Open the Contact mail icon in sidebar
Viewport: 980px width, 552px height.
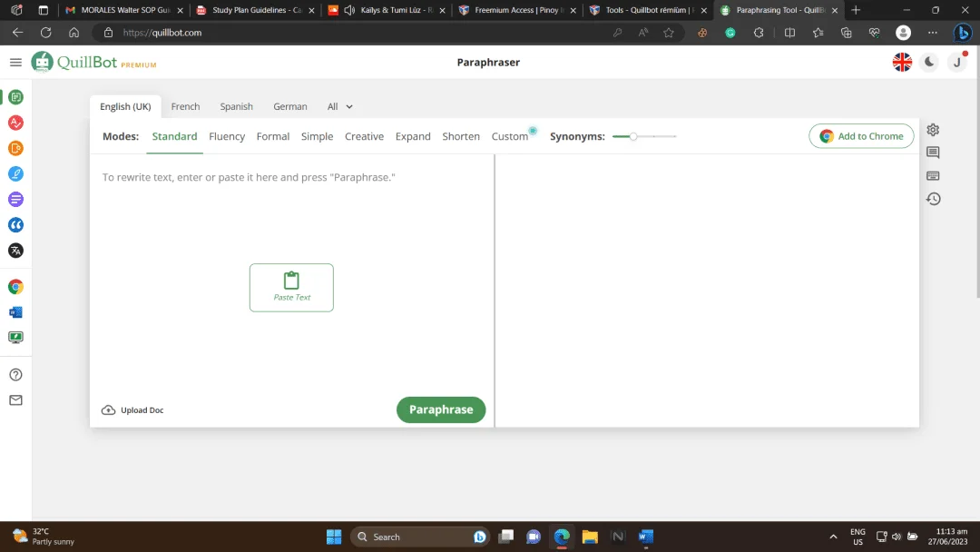coord(15,400)
